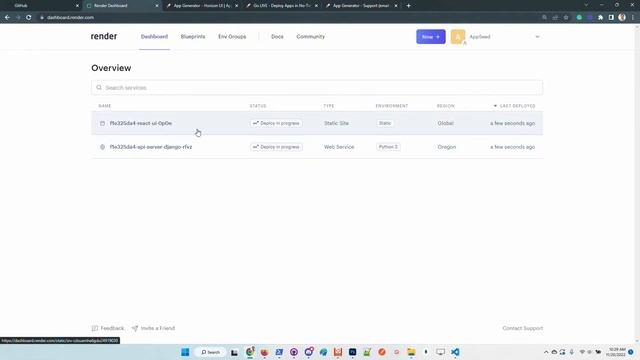
Task: Open the Dashboard tab
Action: coord(154,37)
